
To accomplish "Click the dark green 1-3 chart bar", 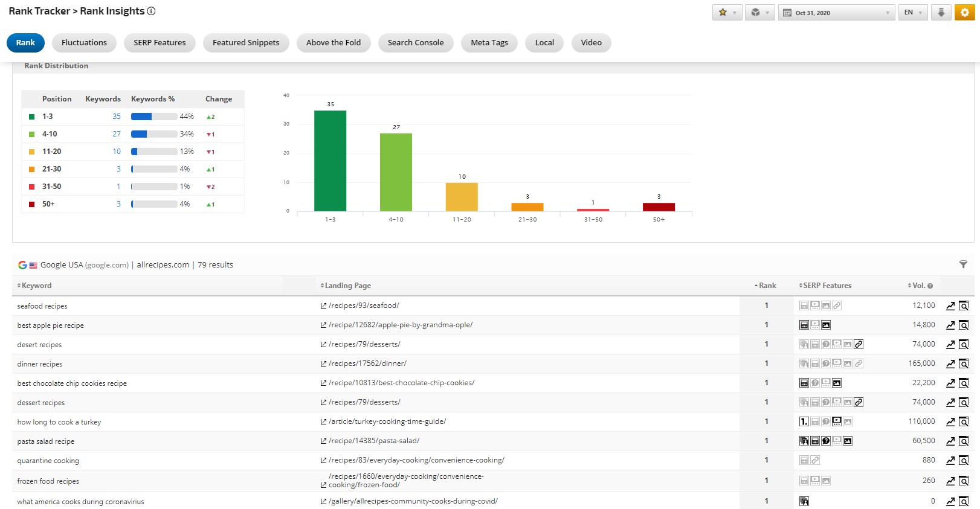I will click(x=330, y=161).
